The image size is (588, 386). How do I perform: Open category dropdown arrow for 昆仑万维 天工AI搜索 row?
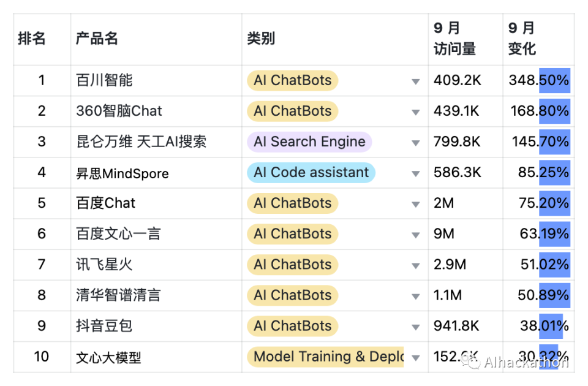coord(416,143)
